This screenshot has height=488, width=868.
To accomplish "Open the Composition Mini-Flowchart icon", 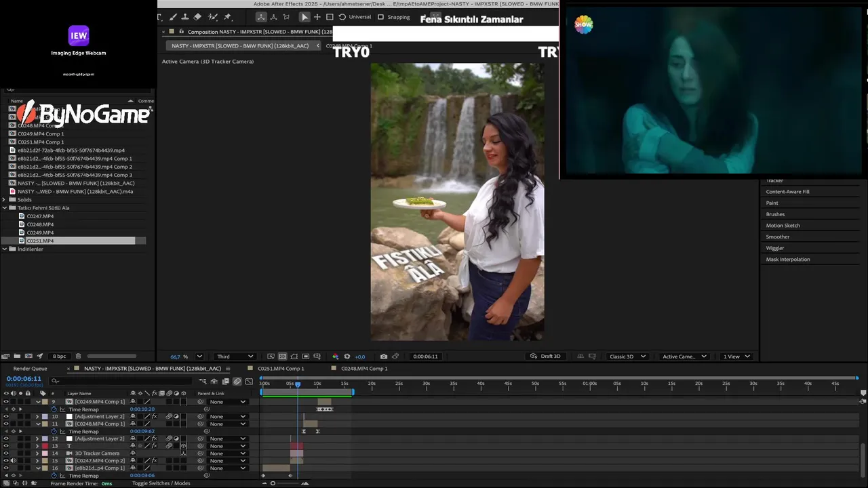I will [203, 382].
